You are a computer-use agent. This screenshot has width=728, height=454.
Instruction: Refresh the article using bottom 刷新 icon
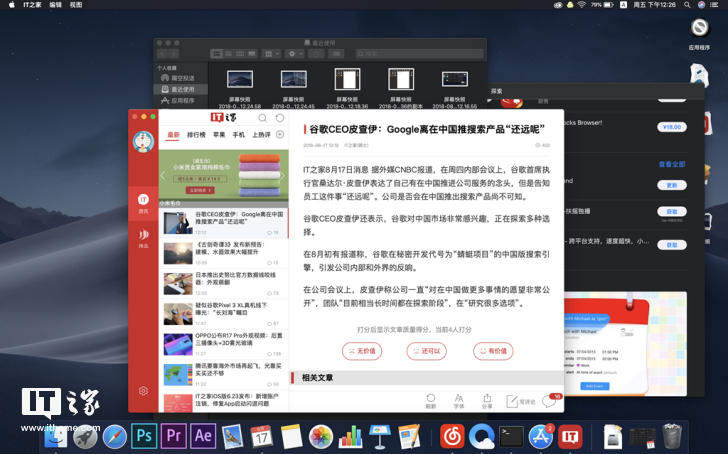(x=430, y=401)
